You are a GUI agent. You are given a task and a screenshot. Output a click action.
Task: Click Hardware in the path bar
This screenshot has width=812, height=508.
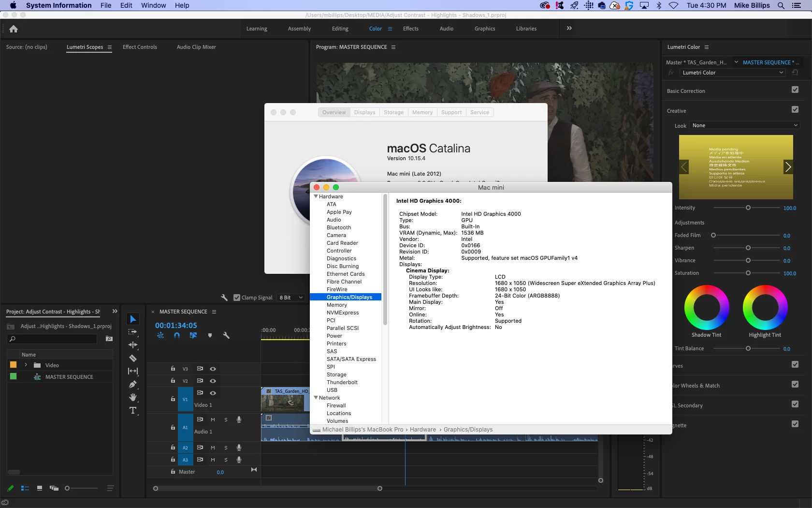click(423, 430)
